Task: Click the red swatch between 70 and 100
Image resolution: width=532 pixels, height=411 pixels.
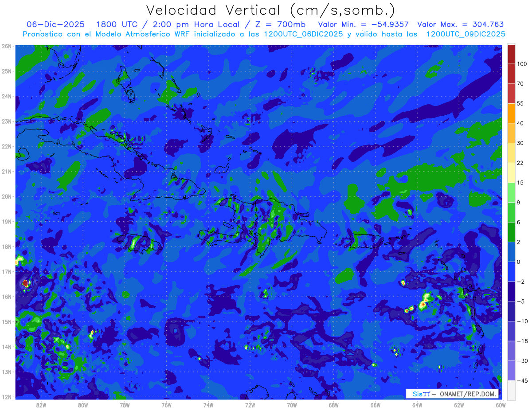Action: 511,74
